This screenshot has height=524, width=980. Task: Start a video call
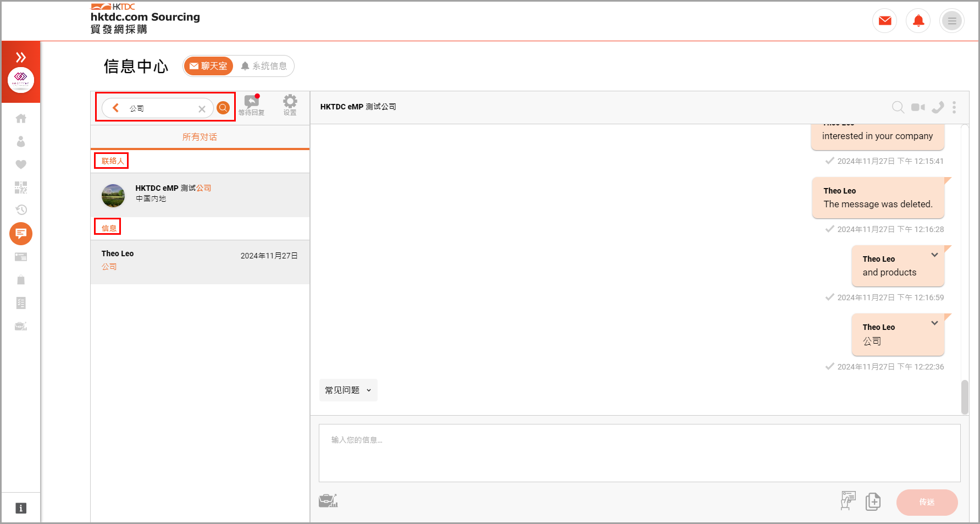point(918,107)
